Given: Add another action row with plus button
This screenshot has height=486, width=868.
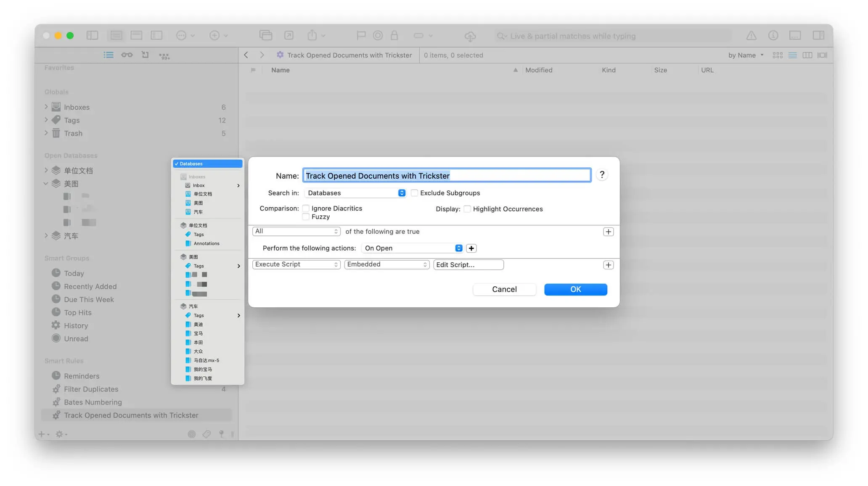Looking at the screenshot, I should click(x=608, y=265).
